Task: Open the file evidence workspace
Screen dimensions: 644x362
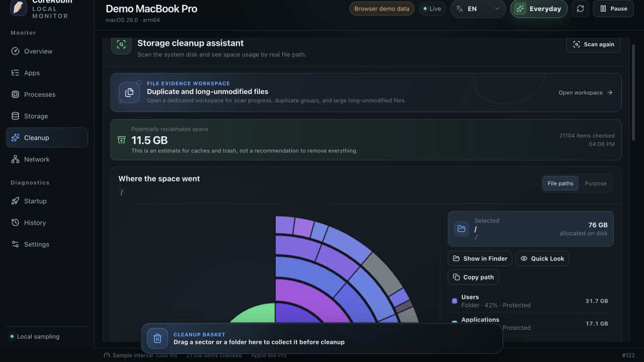Action: [586, 93]
